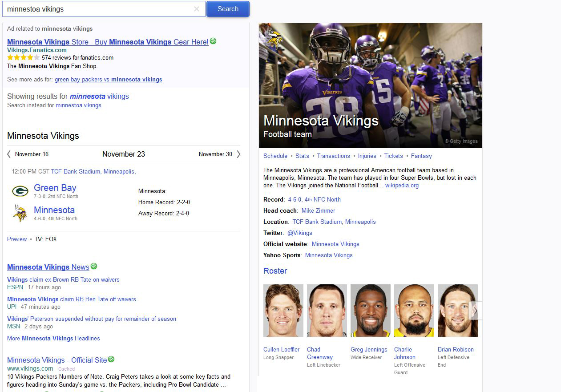Open Greg Jennings name link
The image size is (561, 392).
369,350
